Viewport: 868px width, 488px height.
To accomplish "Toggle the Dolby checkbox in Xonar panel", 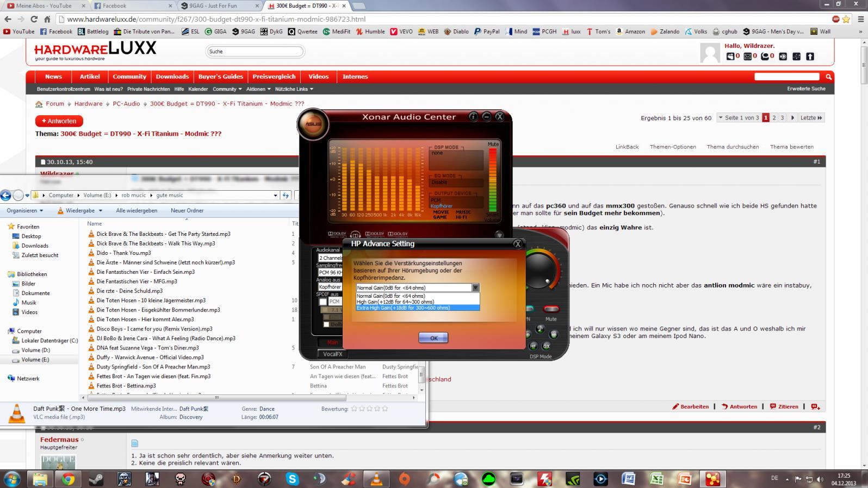I will pyautogui.click(x=326, y=324).
